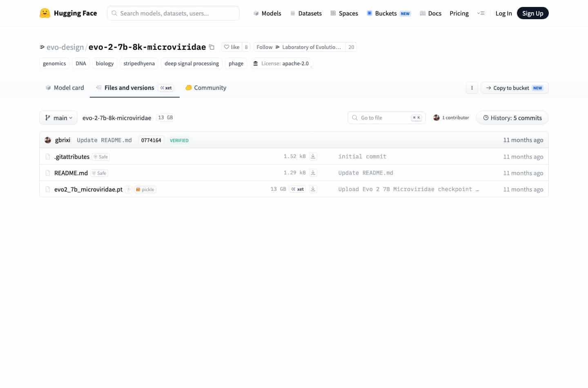Click the Hugging Face logo icon

tap(45, 13)
